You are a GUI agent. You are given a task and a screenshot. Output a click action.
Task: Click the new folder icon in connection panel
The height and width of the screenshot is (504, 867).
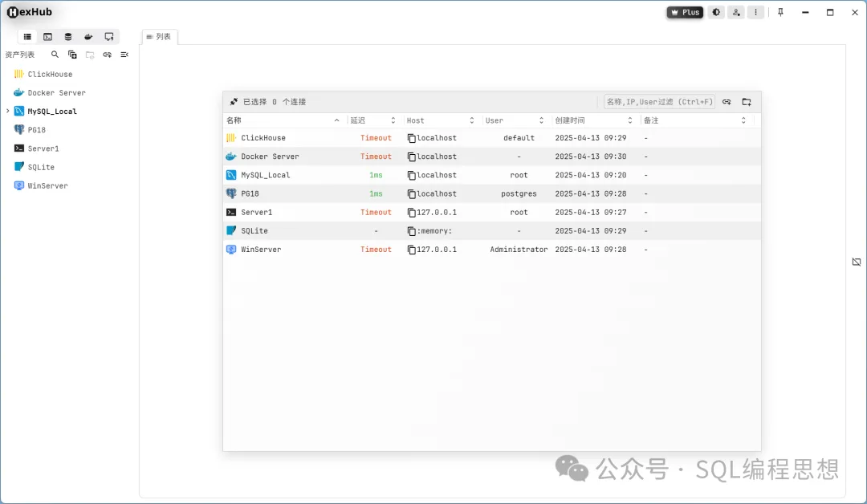click(x=747, y=102)
